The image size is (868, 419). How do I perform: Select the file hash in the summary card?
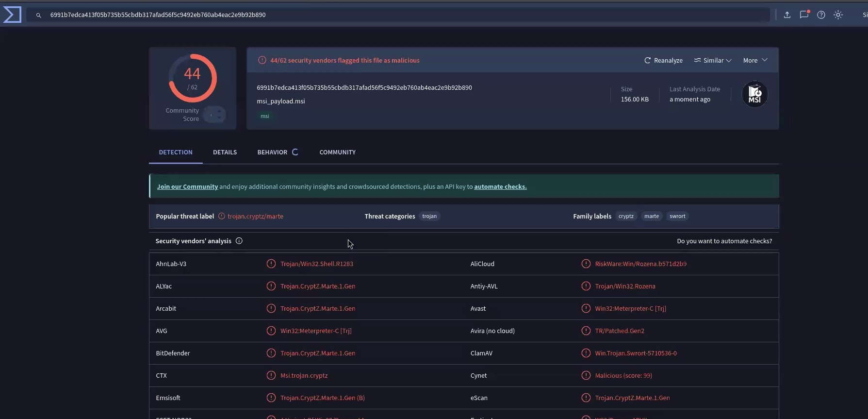pos(364,87)
